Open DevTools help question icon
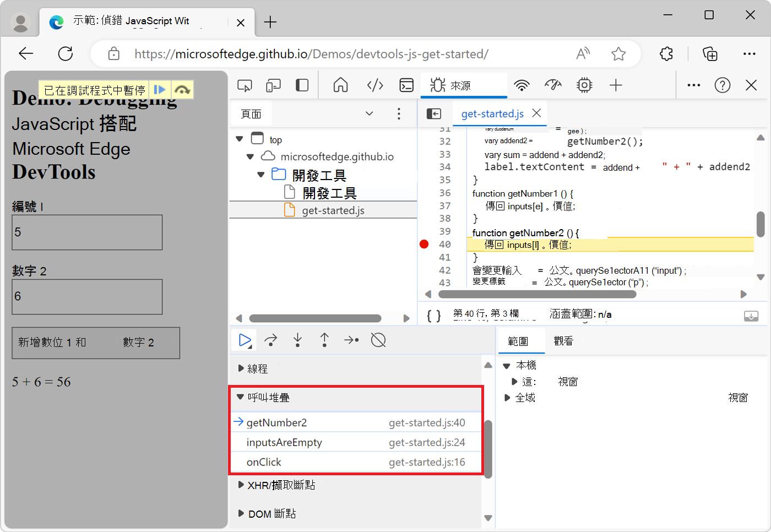Image resolution: width=771 pixels, height=532 pixels. (x=723, y=85)
